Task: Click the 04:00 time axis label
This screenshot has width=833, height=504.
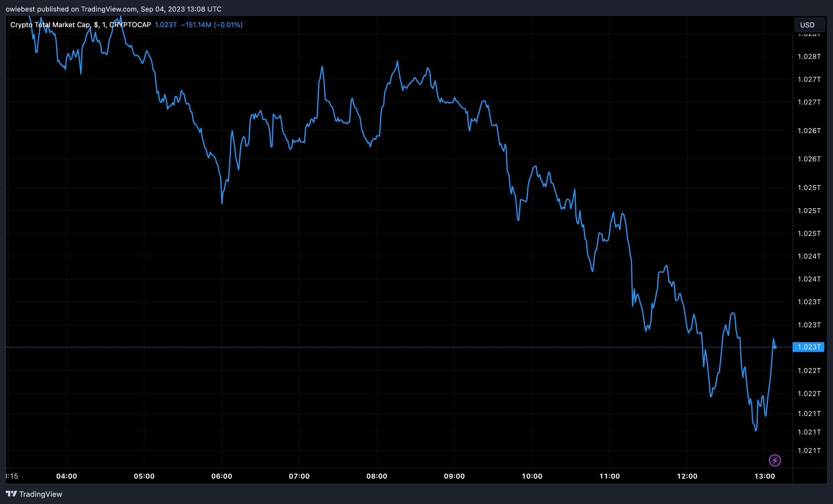Action: point(67,476)
